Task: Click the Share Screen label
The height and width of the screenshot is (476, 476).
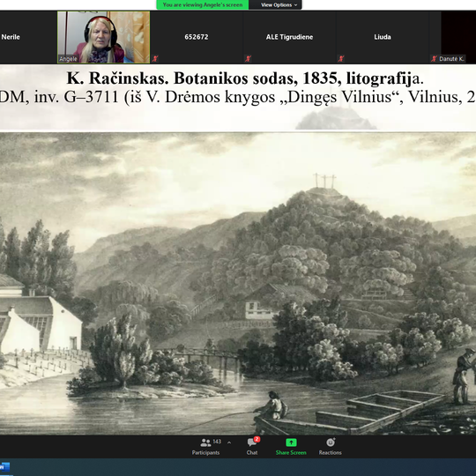Action: point(291,452)
